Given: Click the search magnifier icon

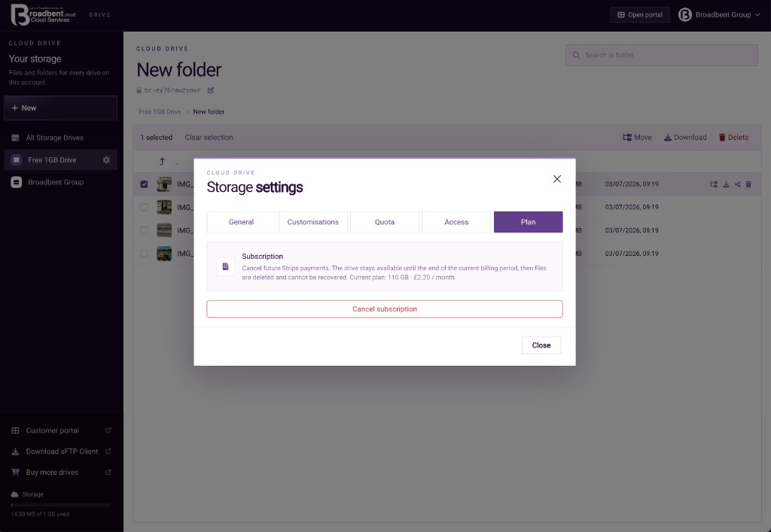Looking at the screenshot, I should click(576, 55).
